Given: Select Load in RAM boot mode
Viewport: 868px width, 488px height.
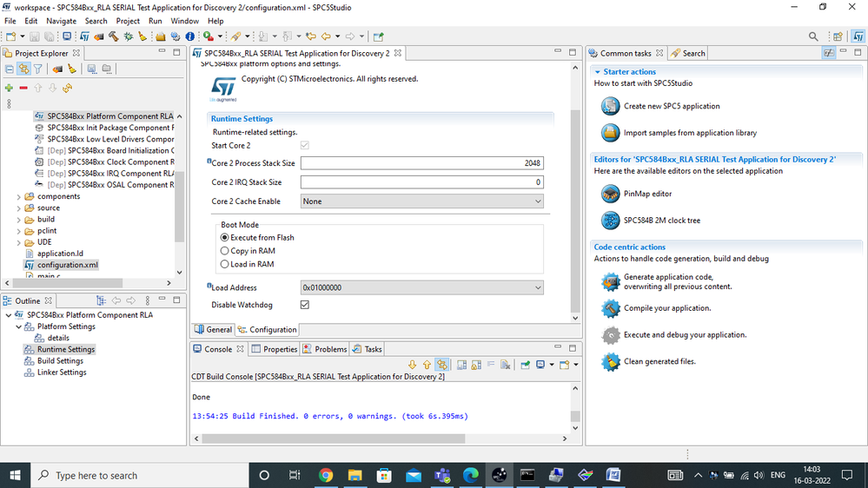Looking at the screenshot, I should [x=224, y=264].
